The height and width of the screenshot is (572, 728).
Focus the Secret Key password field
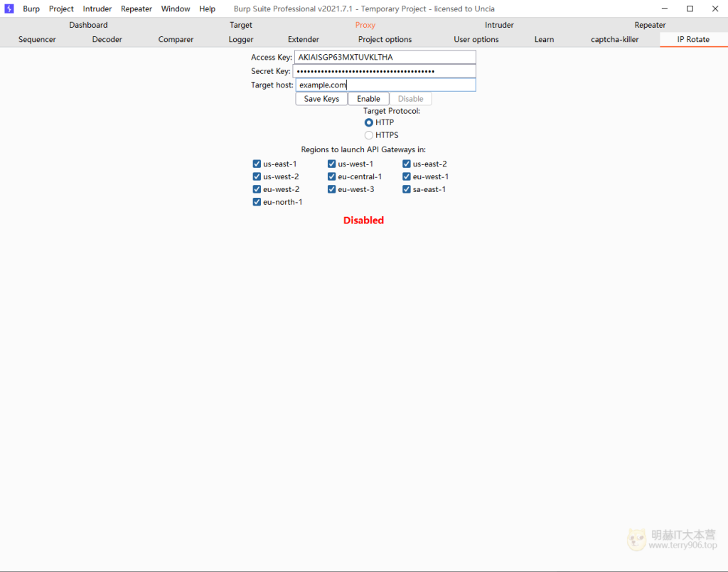pos(385,71)
